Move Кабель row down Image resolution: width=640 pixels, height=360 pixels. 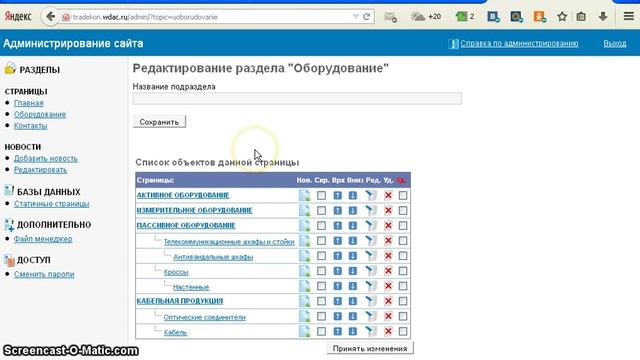tap(353, 331)
